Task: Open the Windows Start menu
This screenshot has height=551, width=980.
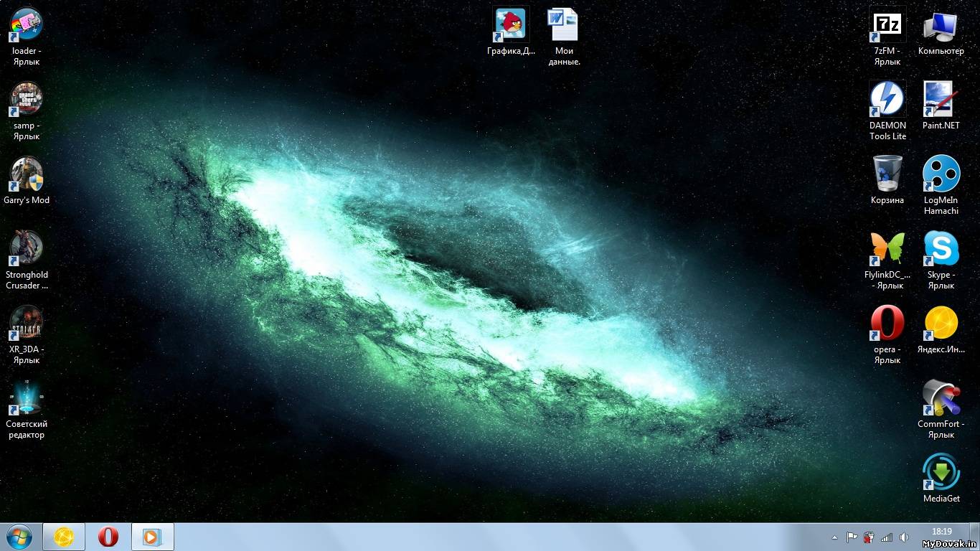Action: tap(19, 537)
